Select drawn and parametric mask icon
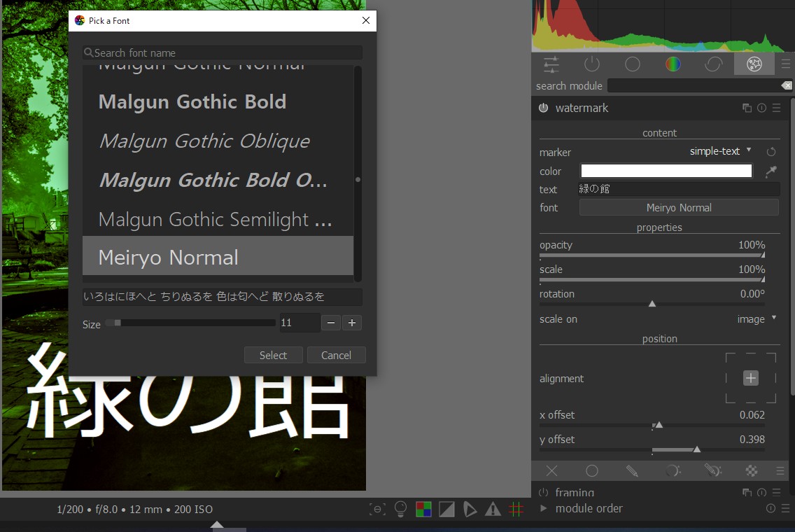Image resolution: width=795 pixels, height=532 pixels. (712, 471)
